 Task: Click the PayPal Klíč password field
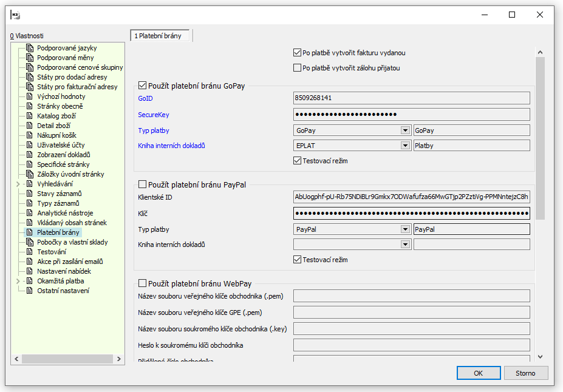tap(412, 213)
